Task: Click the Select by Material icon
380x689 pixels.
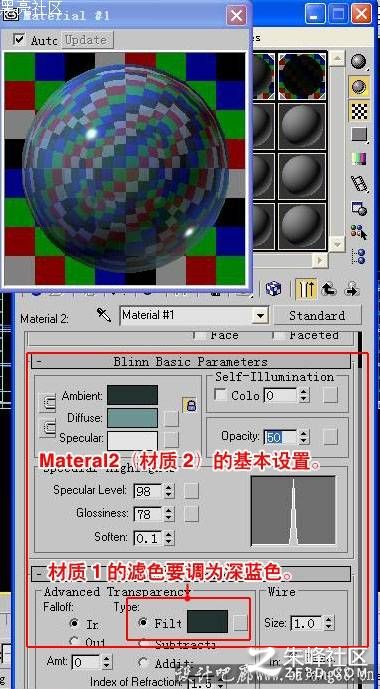Action: click(359, 232)
